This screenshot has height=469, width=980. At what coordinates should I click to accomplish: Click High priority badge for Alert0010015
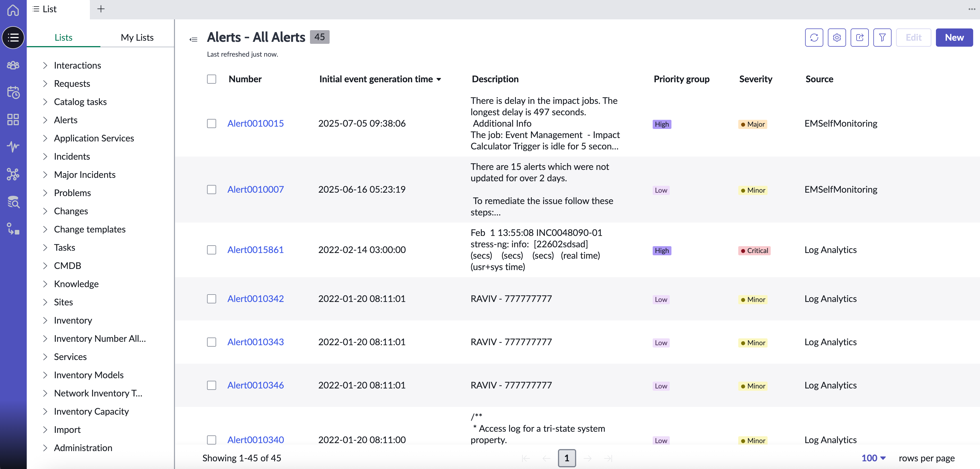(661, 124)
